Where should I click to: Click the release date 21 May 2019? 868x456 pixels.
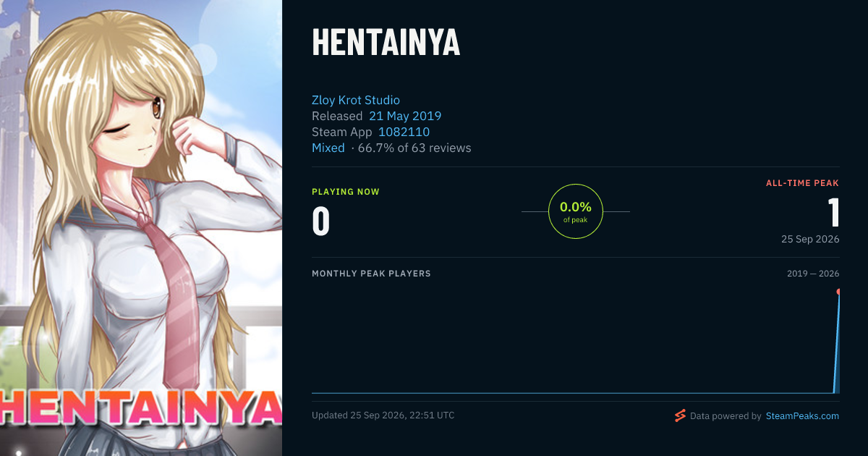click(x=405, y=116)
